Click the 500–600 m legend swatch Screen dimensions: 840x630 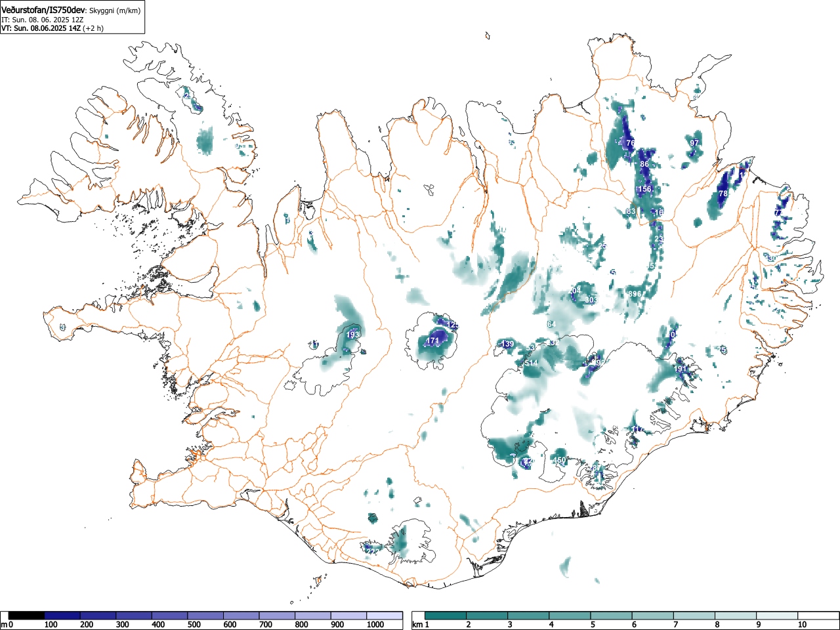click(x=205, y=616)
